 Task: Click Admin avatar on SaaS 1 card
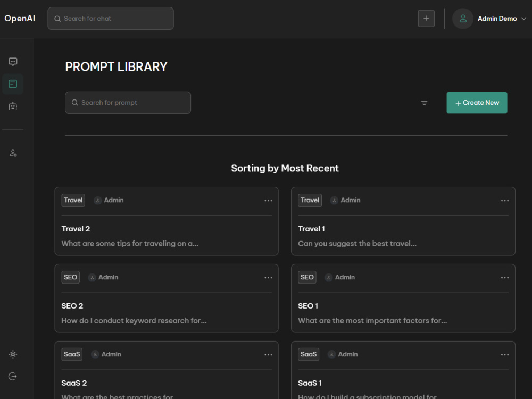pos(331,354)
